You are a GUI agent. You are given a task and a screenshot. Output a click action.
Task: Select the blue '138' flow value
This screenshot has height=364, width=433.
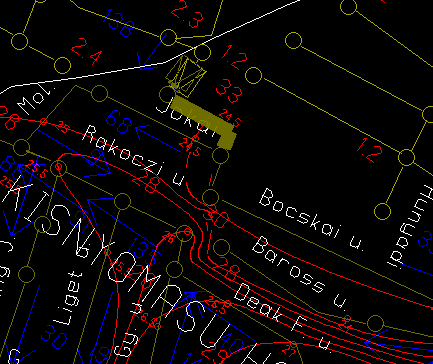coord(118,23)
